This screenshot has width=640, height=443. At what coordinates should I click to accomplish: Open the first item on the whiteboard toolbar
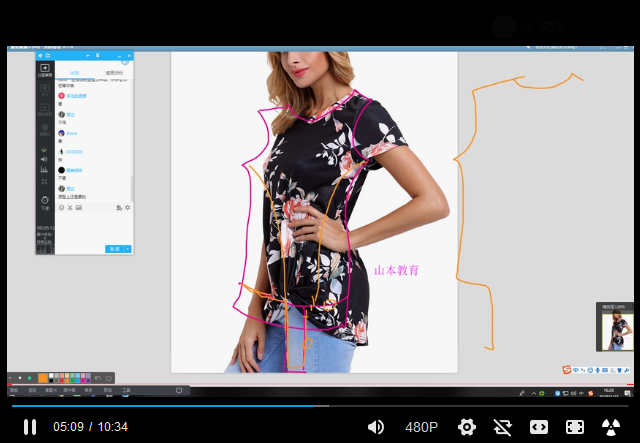(x=14, y=390)
